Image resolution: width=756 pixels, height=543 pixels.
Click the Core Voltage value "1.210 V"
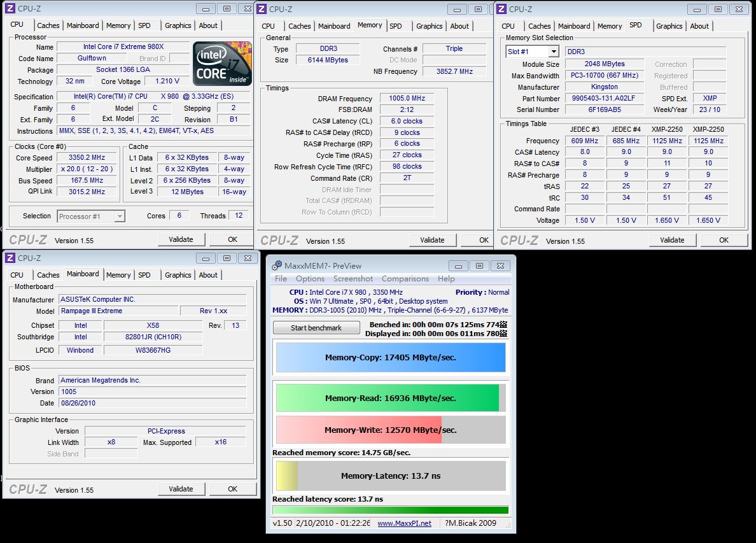167,81
